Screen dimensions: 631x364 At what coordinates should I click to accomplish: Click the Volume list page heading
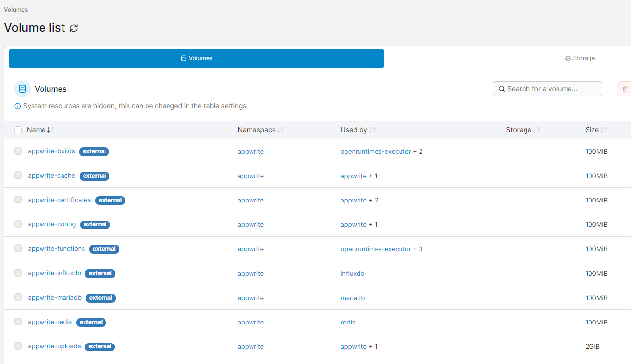pos(35,28)
